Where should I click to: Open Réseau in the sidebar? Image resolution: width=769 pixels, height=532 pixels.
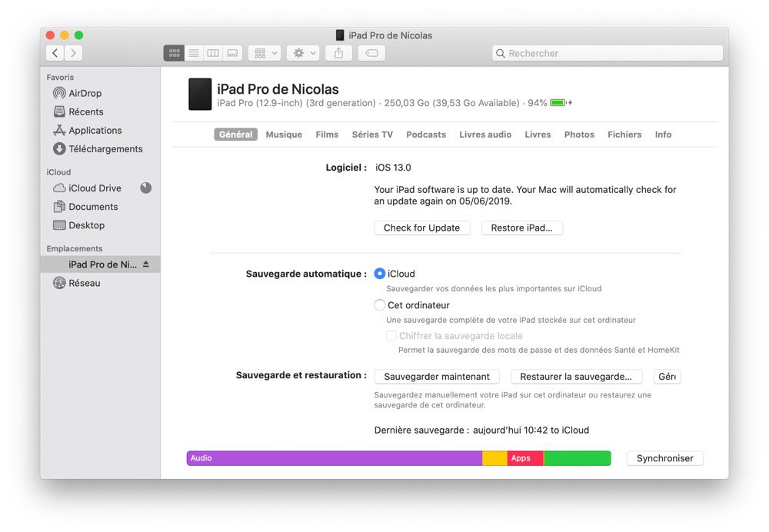point(101,283)
